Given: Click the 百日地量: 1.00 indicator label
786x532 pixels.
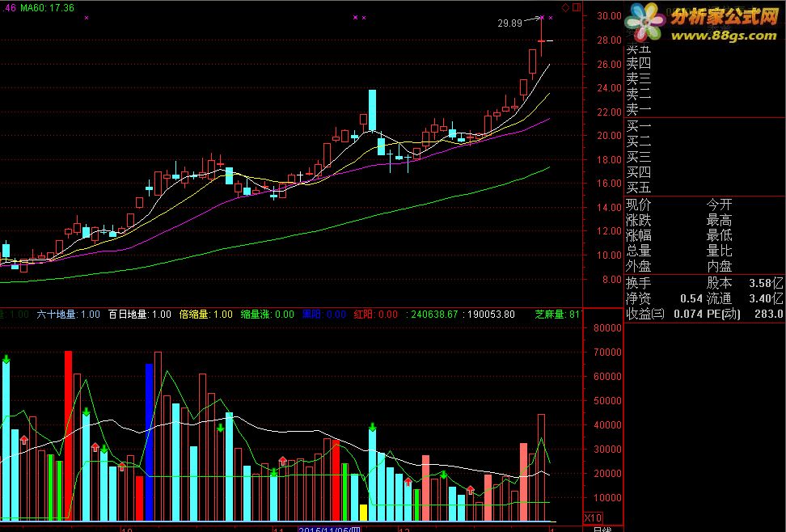Looking at the screenshot, I should [x=140, y=315].
